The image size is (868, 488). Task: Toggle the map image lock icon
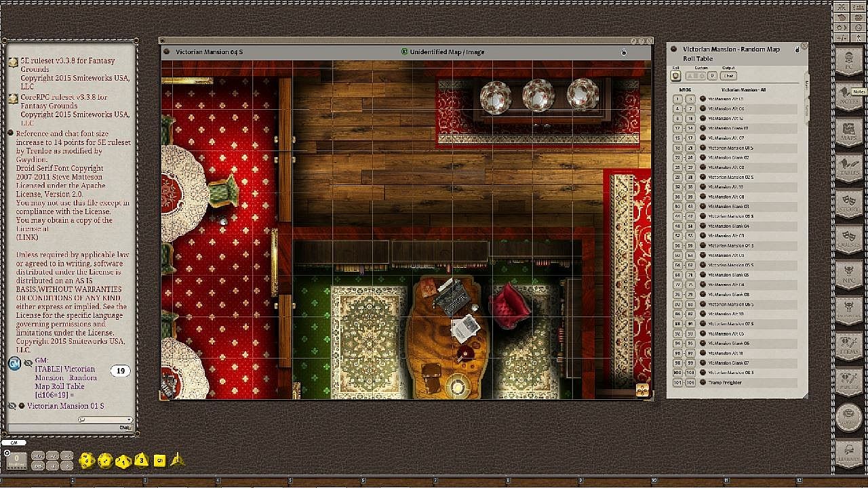point(624,52)
